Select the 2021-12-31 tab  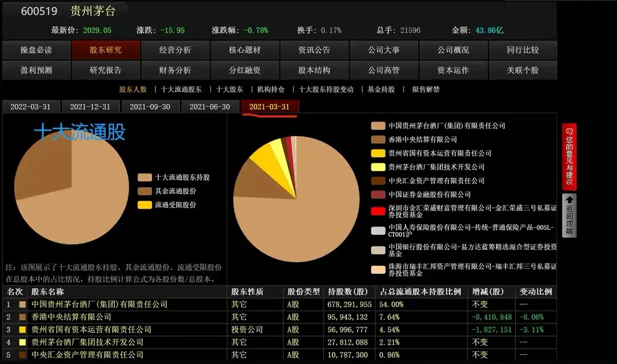90,107
